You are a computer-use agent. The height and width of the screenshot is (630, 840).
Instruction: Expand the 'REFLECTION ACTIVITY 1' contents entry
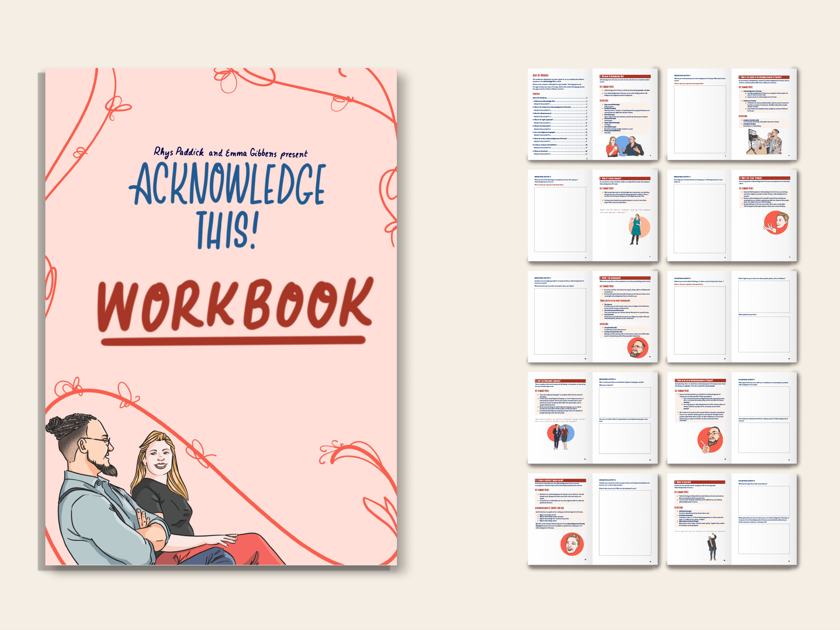pos(542,104)
